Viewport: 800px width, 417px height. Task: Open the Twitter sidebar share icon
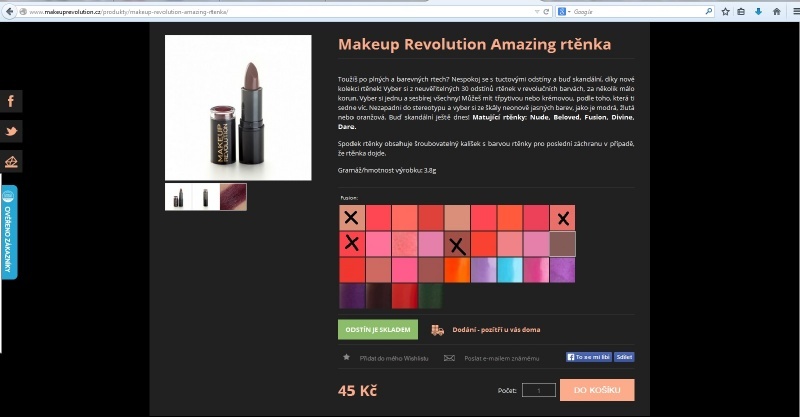[x=11, y=131]
